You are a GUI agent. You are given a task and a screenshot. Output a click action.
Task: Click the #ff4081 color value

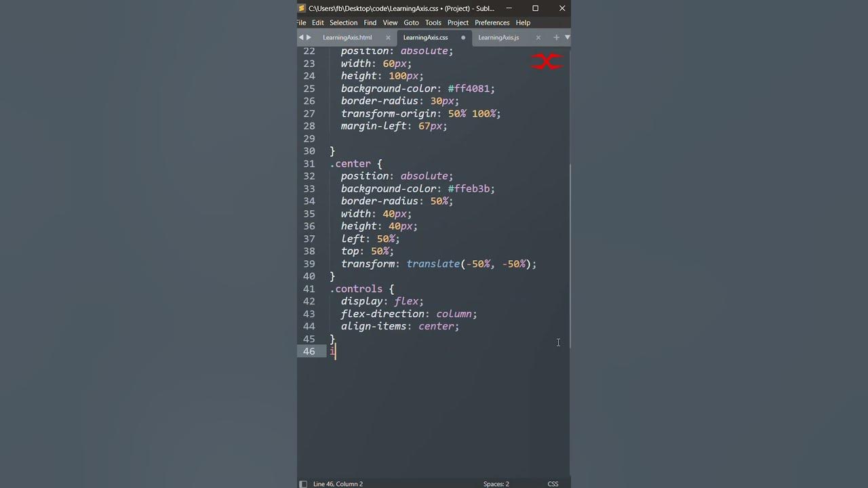(x=469, y=89)
